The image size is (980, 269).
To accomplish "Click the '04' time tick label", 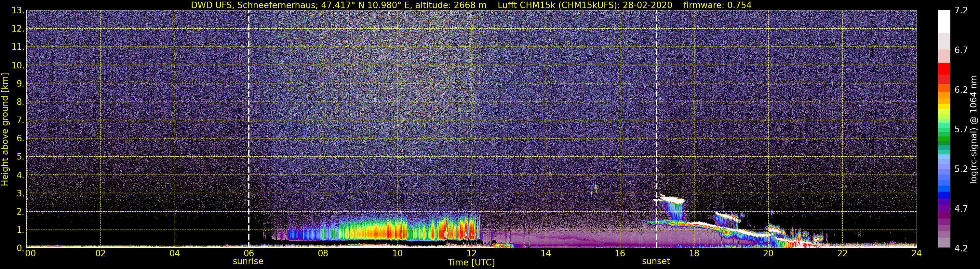I will point(174,253).
